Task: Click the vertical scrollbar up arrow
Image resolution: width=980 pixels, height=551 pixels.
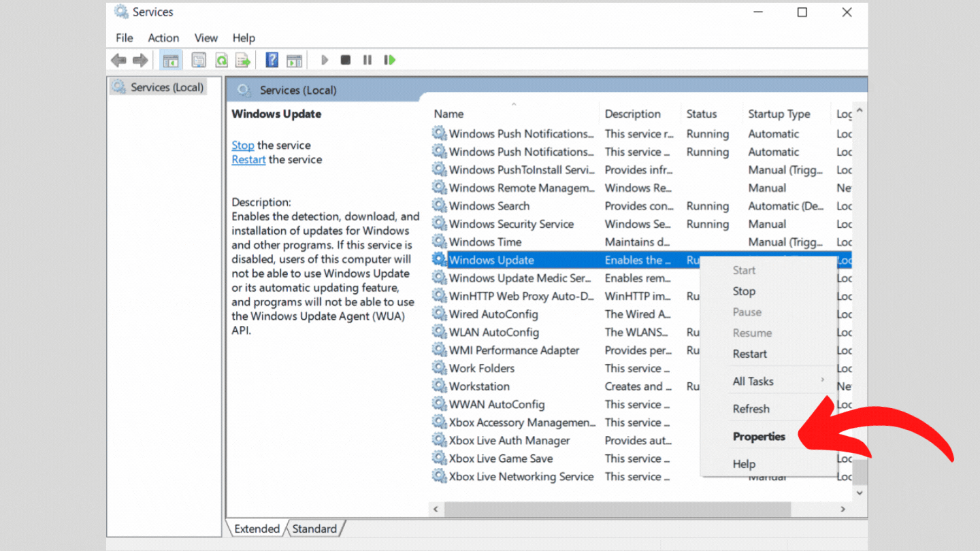Action: pyautogui.click(x=860, y=111)
